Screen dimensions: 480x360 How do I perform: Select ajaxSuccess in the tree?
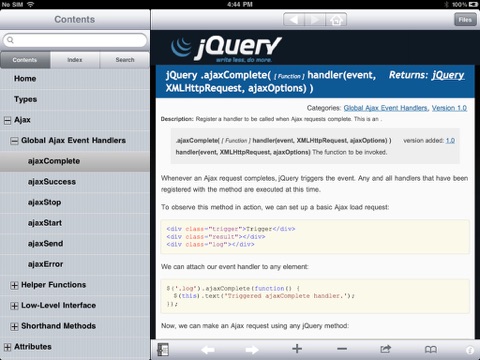(75, 182)
